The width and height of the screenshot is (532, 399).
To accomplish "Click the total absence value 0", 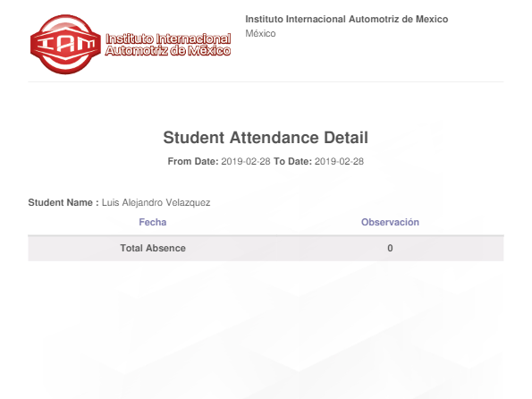I will [390, 248].
